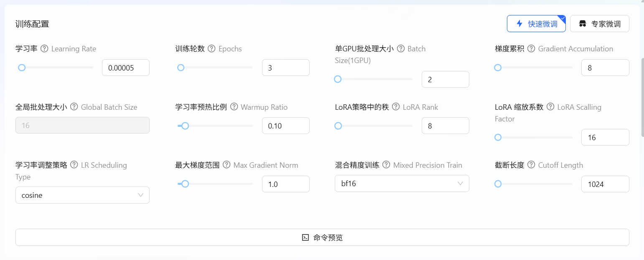This screenshot has width=644, height=260.
Task: Click the Batch Size(1GPU) help icon
Action: pos(401,48)
